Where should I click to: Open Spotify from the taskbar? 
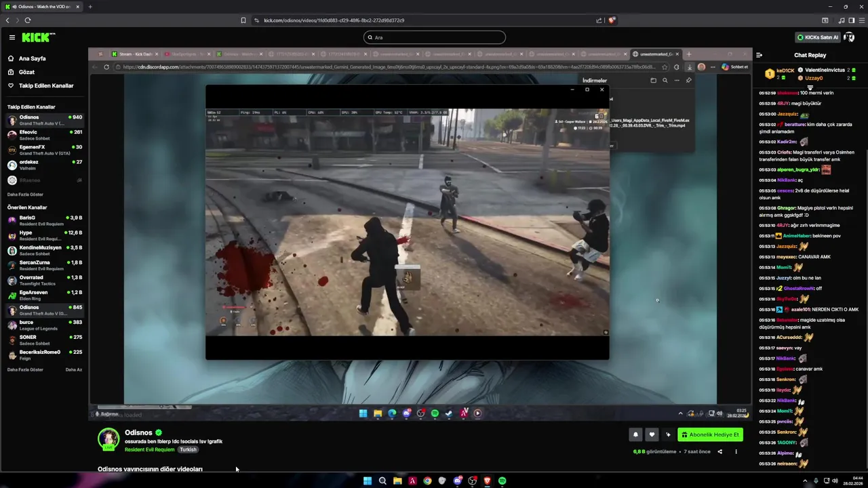click(502, 481)
